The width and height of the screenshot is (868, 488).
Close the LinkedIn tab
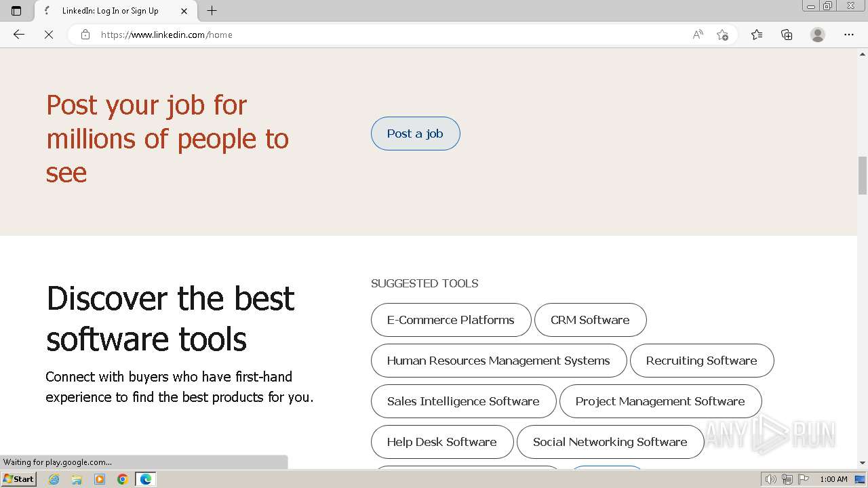coord(184,11)
